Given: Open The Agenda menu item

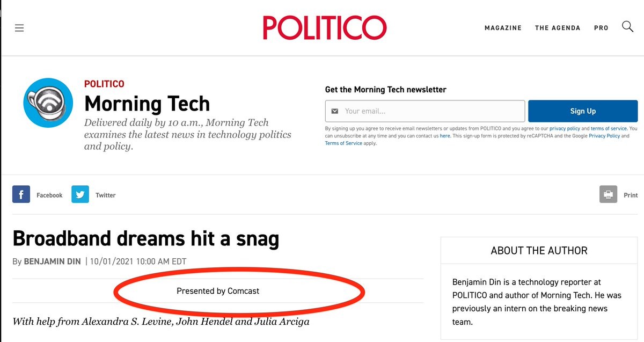Looking at the screenshot, I should coord(558,28).
